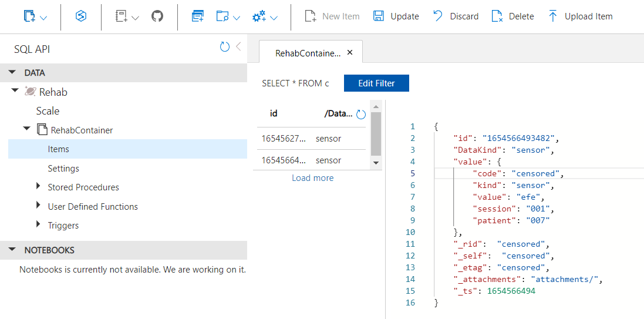This screenshot has width=644, height=319.
Task: Click the Open Full Screen window icon
Action: coord(198,17)
